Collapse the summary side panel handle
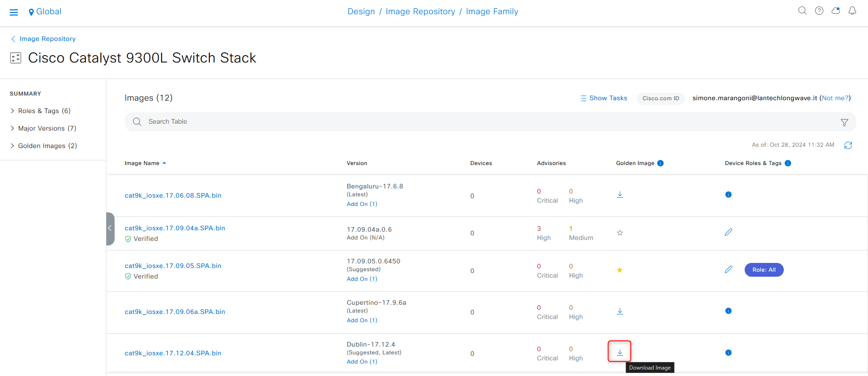This screenshot has height=376, width=868. 110,228
